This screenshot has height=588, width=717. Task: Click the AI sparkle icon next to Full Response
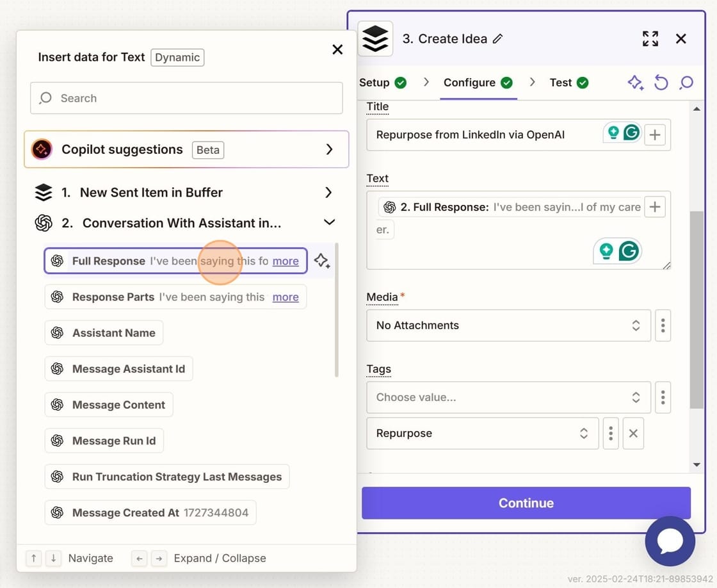click(x=323, y=261)
